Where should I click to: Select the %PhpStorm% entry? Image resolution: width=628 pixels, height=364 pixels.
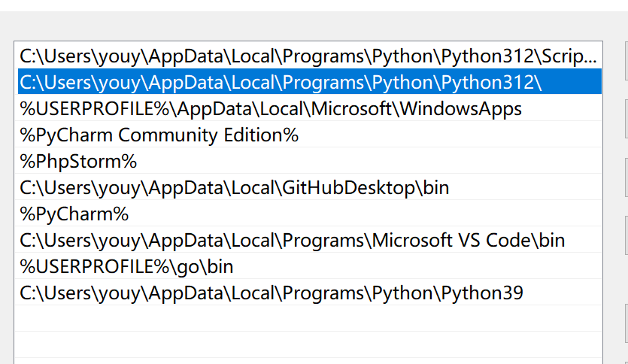click(x=309, y=161)
